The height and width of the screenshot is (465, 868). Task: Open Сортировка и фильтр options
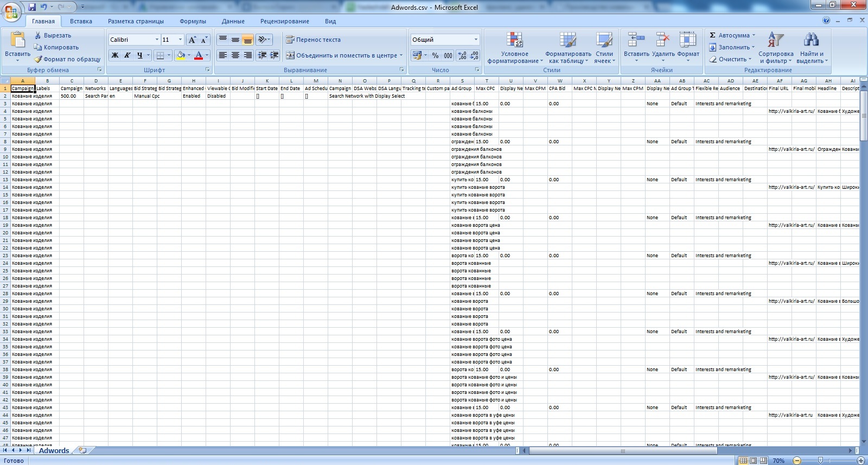776,48
